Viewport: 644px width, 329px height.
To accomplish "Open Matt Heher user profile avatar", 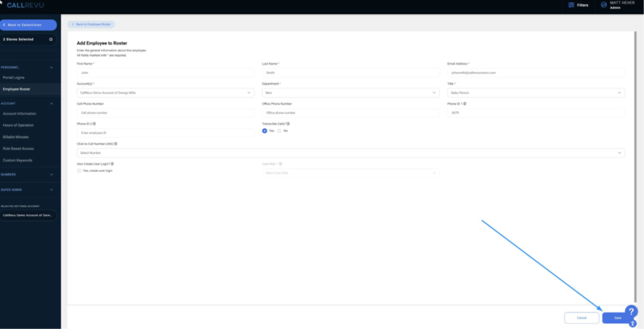I will [603, 5].
